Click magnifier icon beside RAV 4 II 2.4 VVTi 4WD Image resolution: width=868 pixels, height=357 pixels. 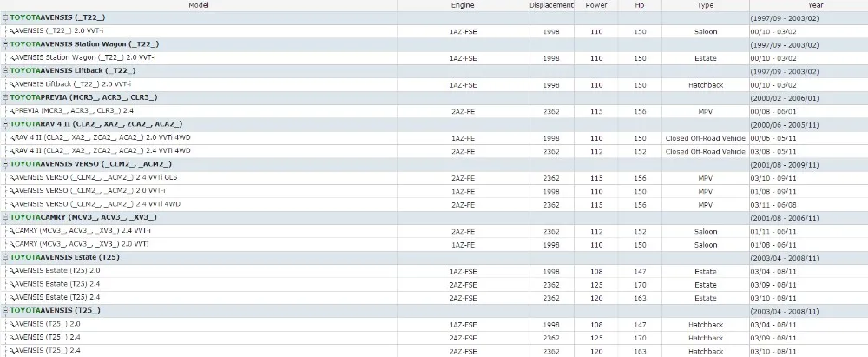pyautogui.click(x=12, y=151)
